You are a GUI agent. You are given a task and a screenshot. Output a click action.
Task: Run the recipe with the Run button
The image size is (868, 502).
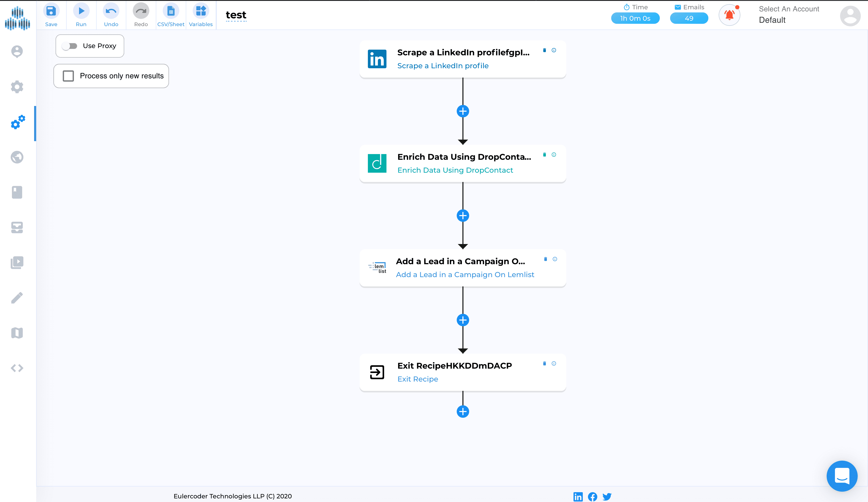pos(81,11)
